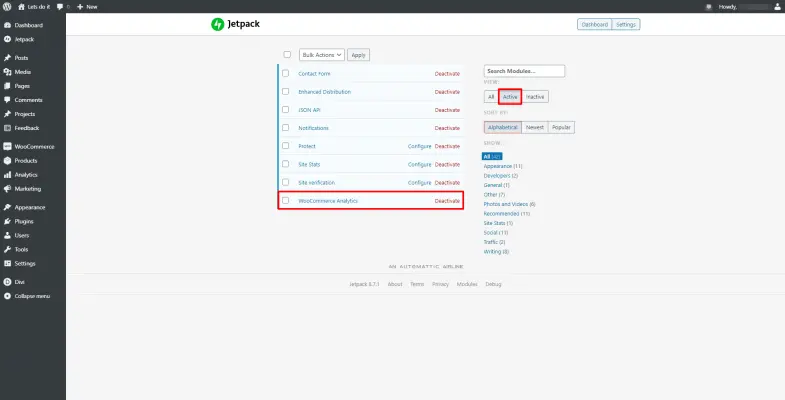Deactivate the WooCommerce Analytics module
785x400 pixels.
[447, 201]
